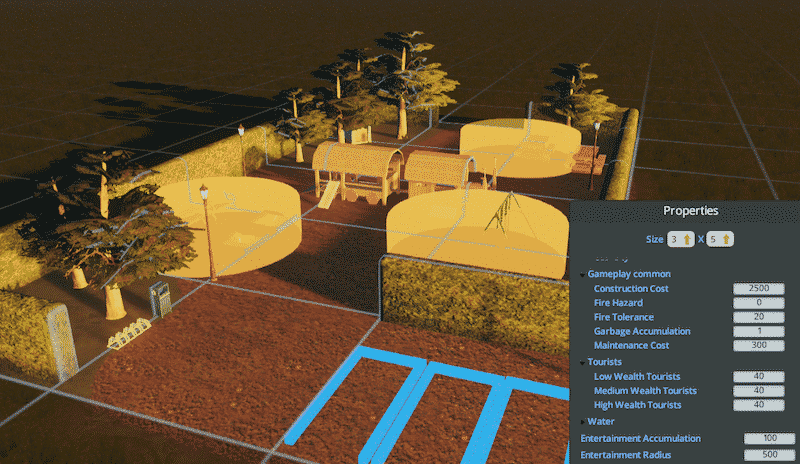800x464 pixels.
Task: Edit the Low Wealth Tourists field
Action: (758, 377)
